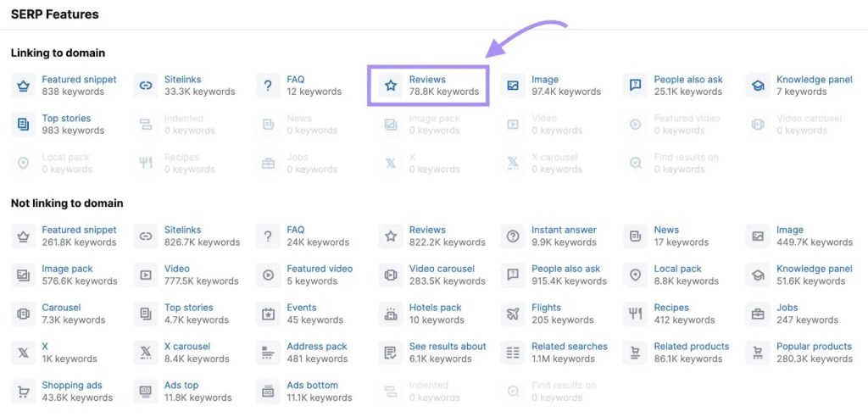Viewport: 868px width, 417px height.
Task: Open the Related searches link
Action: (x=569, y=347)
